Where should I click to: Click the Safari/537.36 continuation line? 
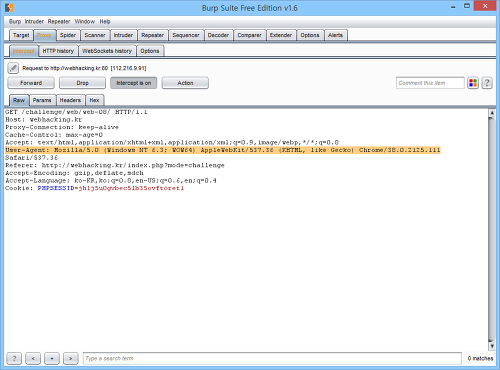coord(31,158)
